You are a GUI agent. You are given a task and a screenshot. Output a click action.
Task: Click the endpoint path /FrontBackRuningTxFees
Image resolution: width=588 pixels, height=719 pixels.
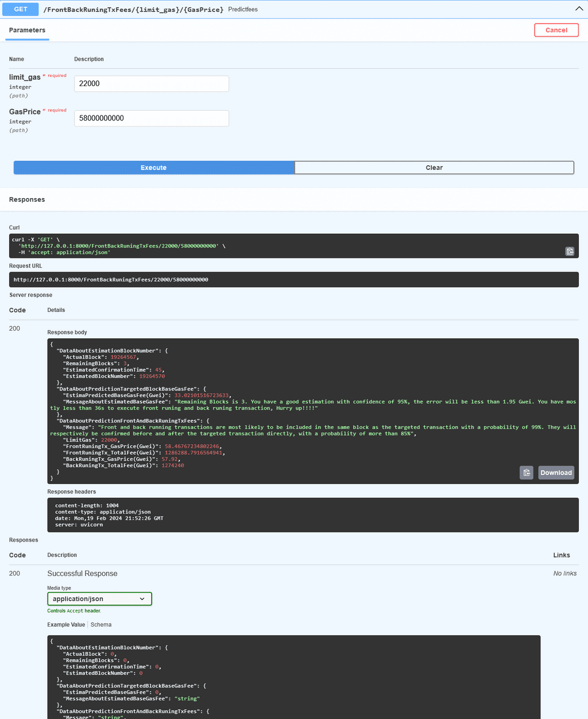pos(133,10)
